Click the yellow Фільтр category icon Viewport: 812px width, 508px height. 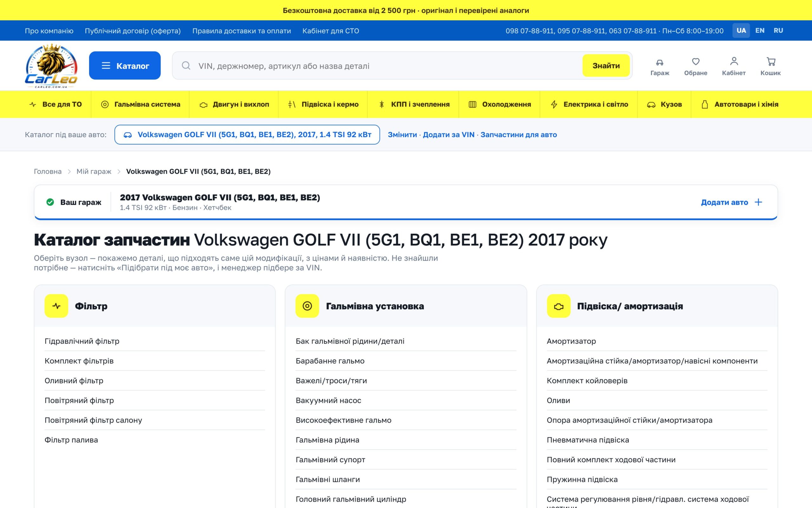56,306
